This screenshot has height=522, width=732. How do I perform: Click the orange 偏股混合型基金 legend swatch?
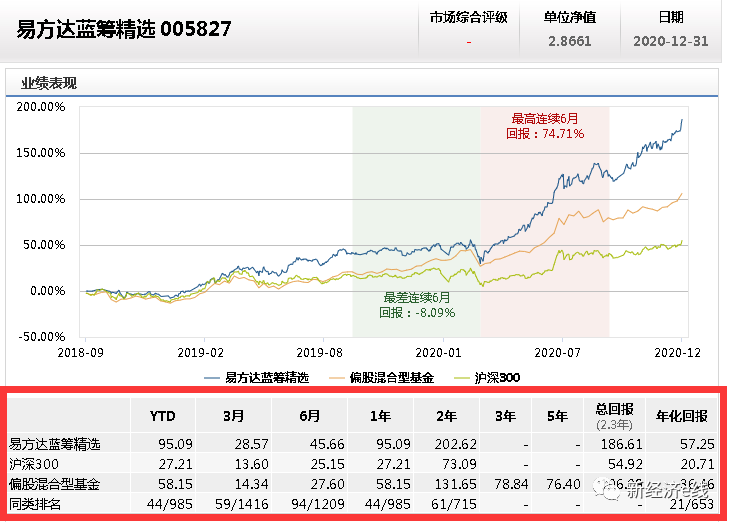[337, 378]
